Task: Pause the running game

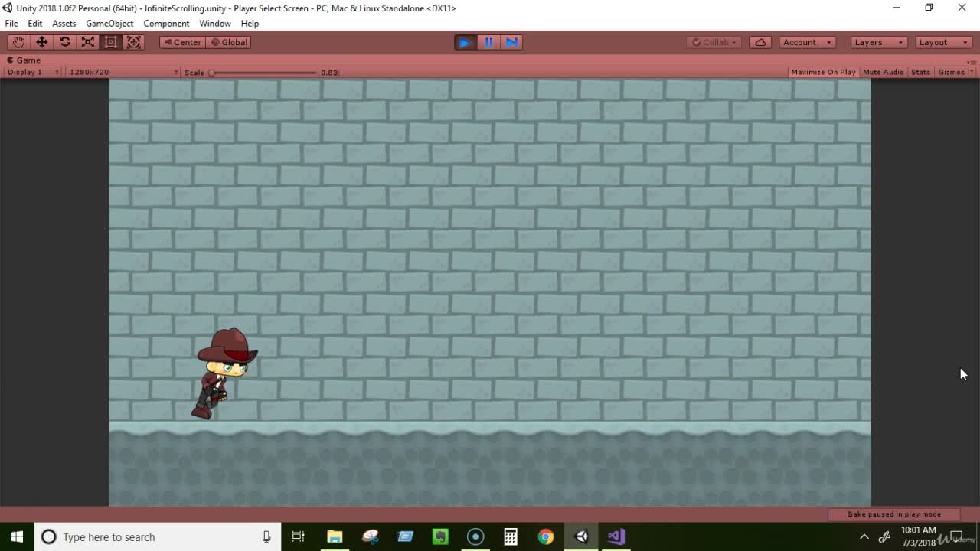Action: pyautogui.click(x=488, y=42)
